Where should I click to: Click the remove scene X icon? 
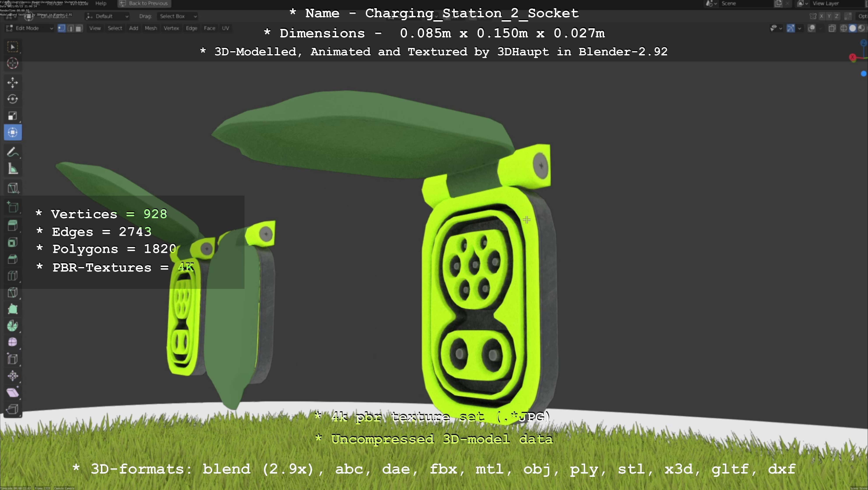[x=787, y=3]
